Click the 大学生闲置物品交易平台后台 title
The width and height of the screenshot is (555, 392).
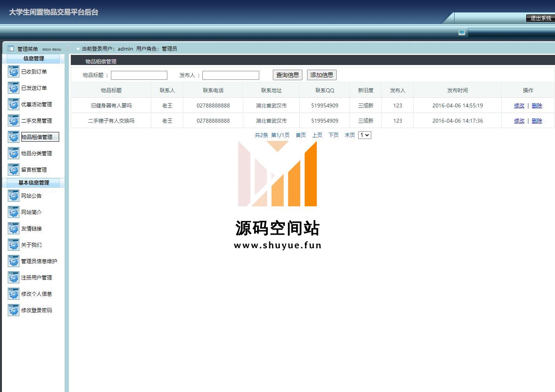pos(54,12)
